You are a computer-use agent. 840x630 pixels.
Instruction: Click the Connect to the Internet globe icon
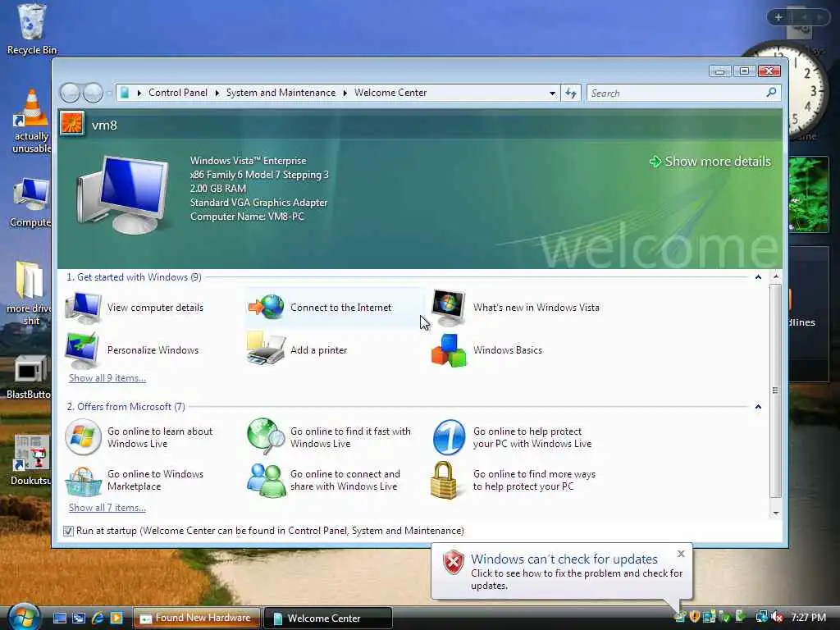pos(267,308)
